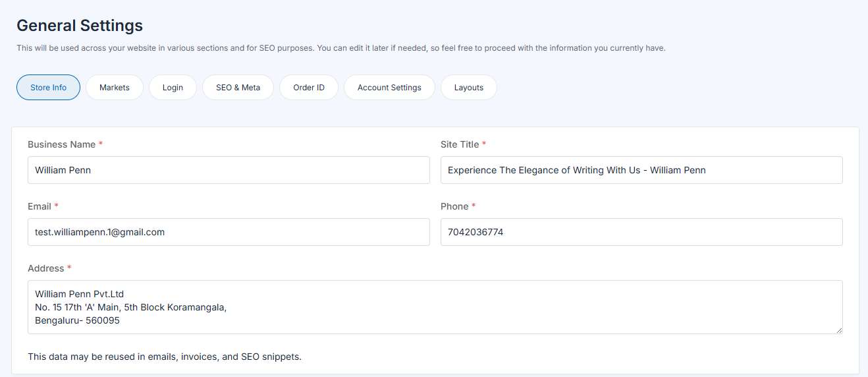Go to the SEO & Meta tab
This screenshot has height=377, width=868.
[238, 88]
